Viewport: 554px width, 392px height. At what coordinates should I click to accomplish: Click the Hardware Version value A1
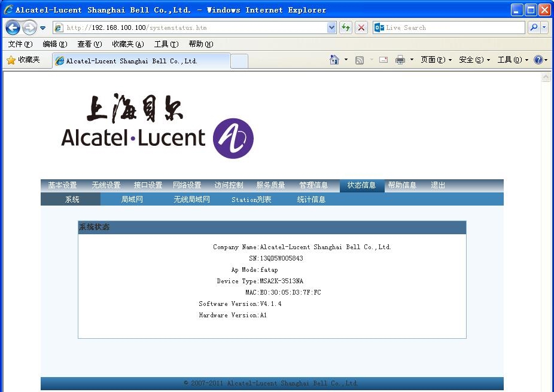[264, 315]
